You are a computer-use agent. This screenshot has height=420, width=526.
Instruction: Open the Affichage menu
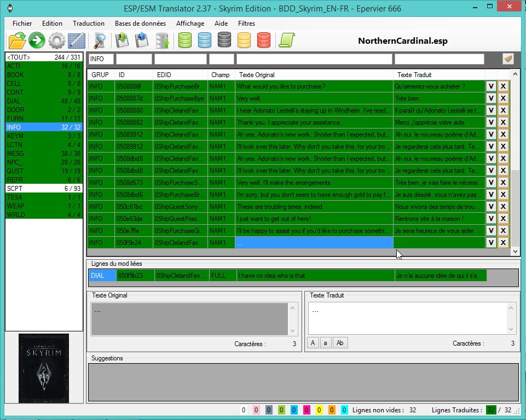point(190,24)
